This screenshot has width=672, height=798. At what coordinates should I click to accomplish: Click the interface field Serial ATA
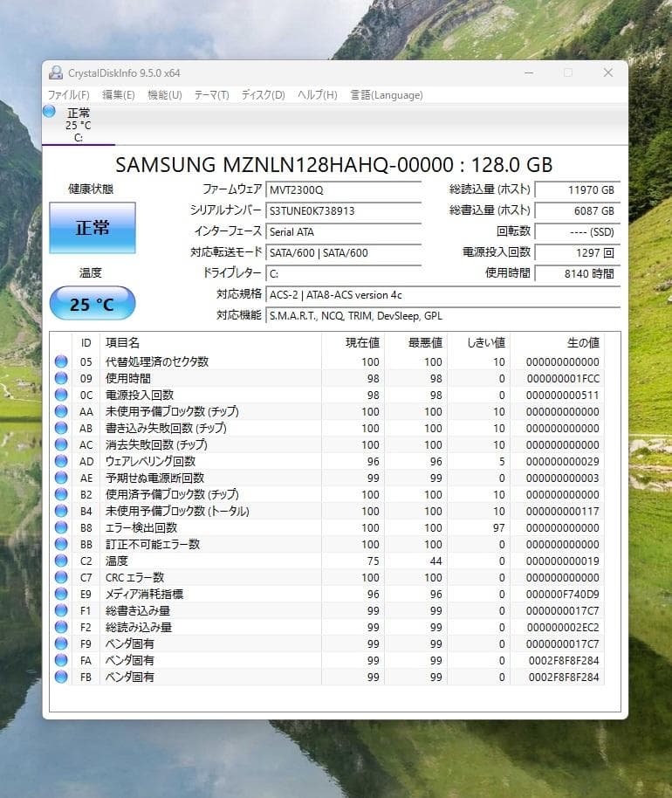coord(343,231)
